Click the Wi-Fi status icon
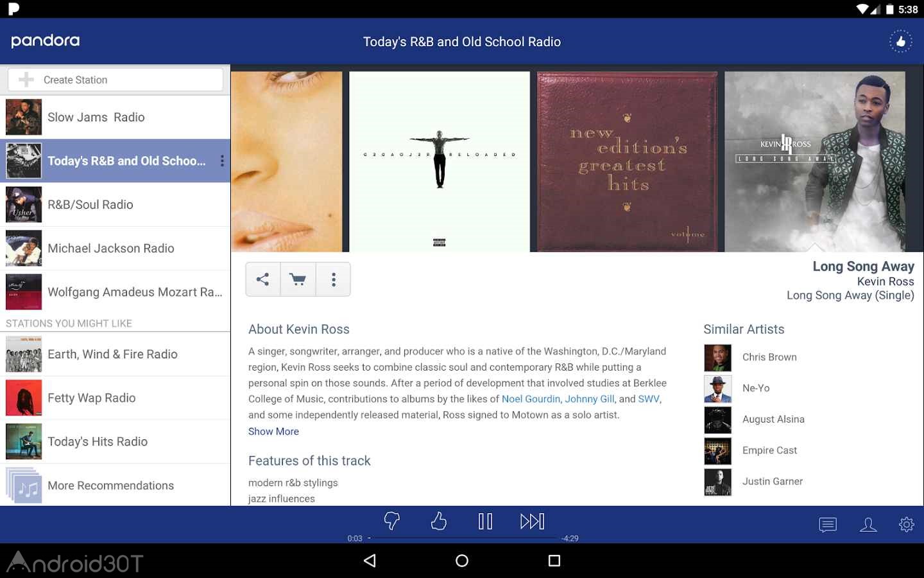Image resolution: width=924 pixels, height=578 pixels. point(863,9)
